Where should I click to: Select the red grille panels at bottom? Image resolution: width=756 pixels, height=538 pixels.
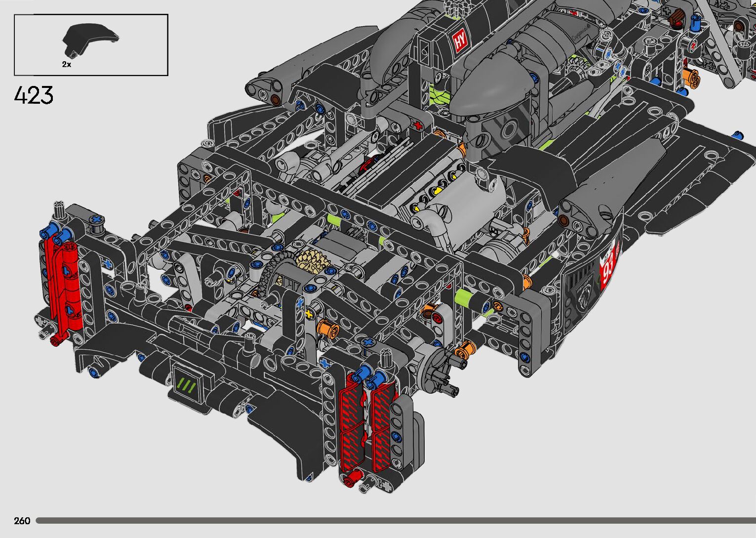tap(368, 422)
